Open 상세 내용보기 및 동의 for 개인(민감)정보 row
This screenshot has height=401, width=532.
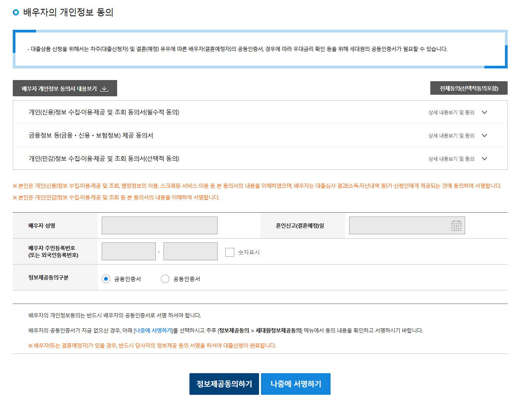(451, 159)
